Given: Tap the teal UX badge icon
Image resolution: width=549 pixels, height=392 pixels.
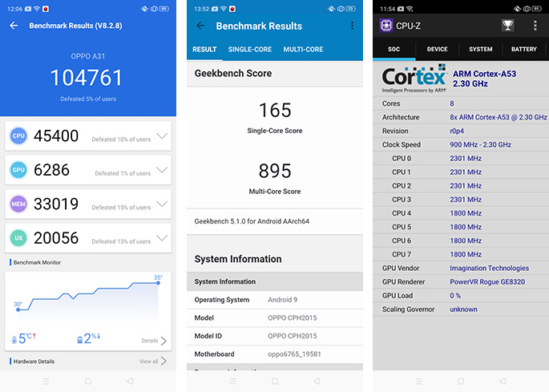Looking at the screenshot, I should [19, 237].
